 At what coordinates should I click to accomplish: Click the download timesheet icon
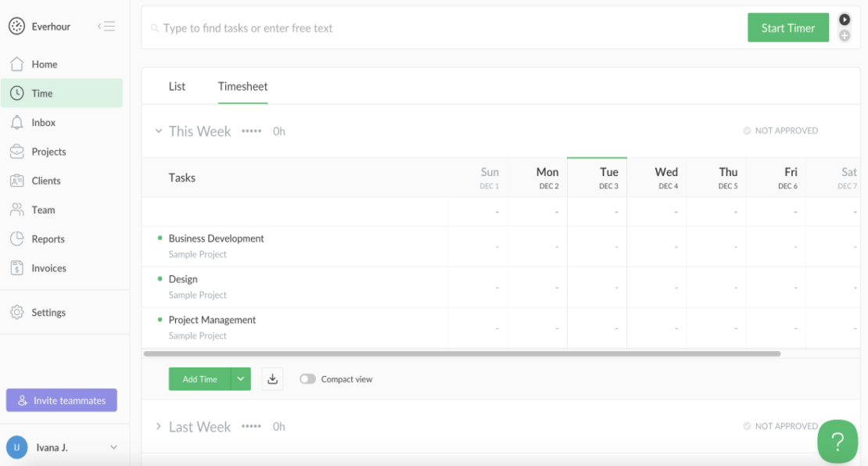272,379
